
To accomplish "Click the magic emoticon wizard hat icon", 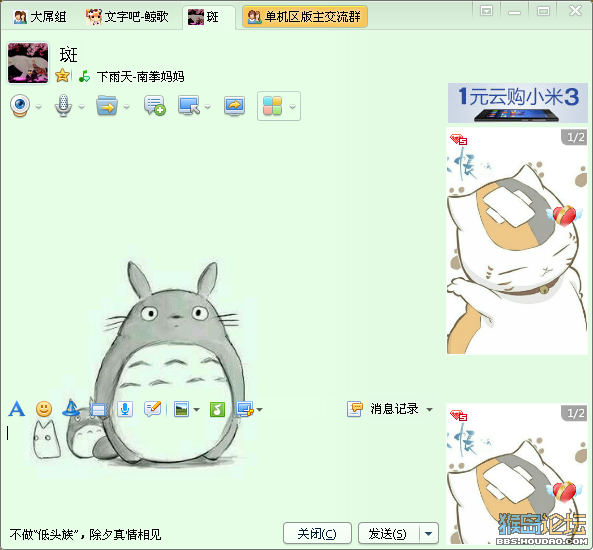I will [x=71, y=408].
